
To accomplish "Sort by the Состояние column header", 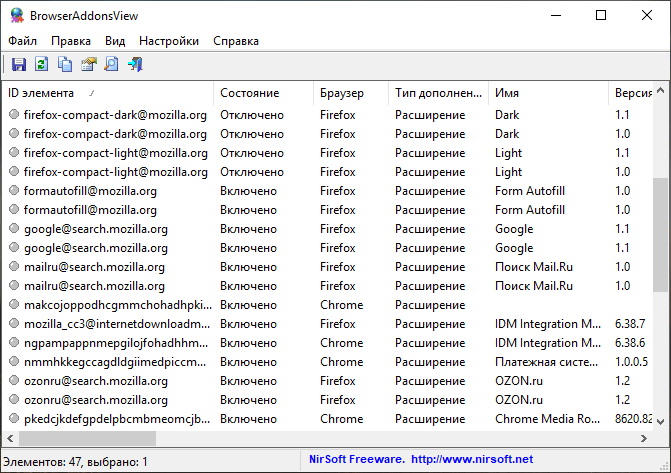I will [x=263, y=93].
